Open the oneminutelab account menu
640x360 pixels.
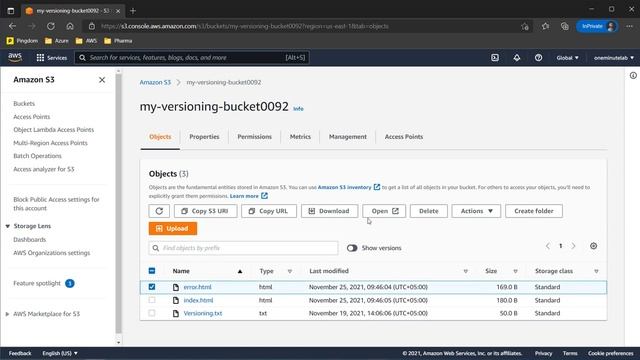(614, 58)
